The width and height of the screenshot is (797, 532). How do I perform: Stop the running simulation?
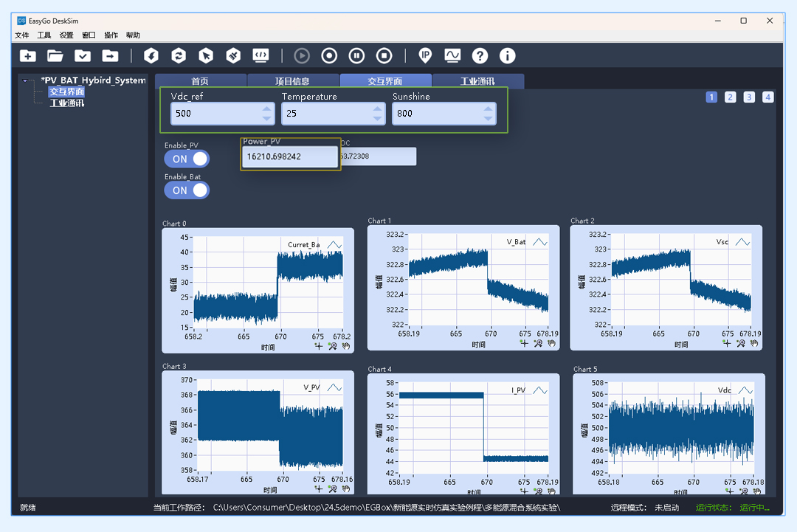click(x=384, y=56)
